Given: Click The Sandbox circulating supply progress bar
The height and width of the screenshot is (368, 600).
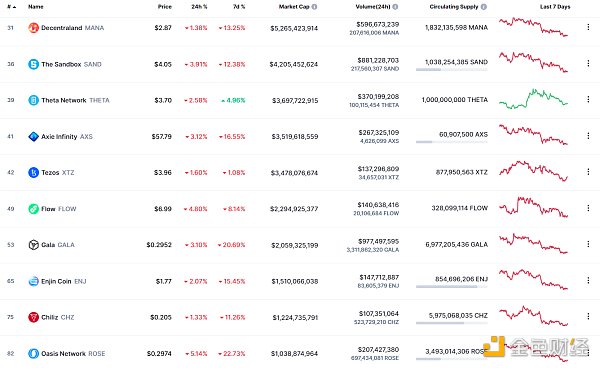Looking at the screenshot, I should [x=452, y=70].
